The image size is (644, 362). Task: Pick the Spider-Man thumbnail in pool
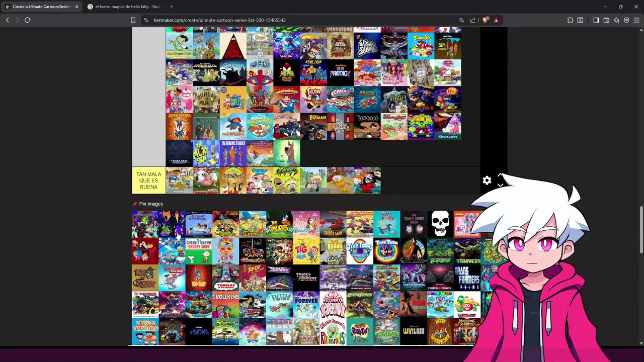coord(333,224)
